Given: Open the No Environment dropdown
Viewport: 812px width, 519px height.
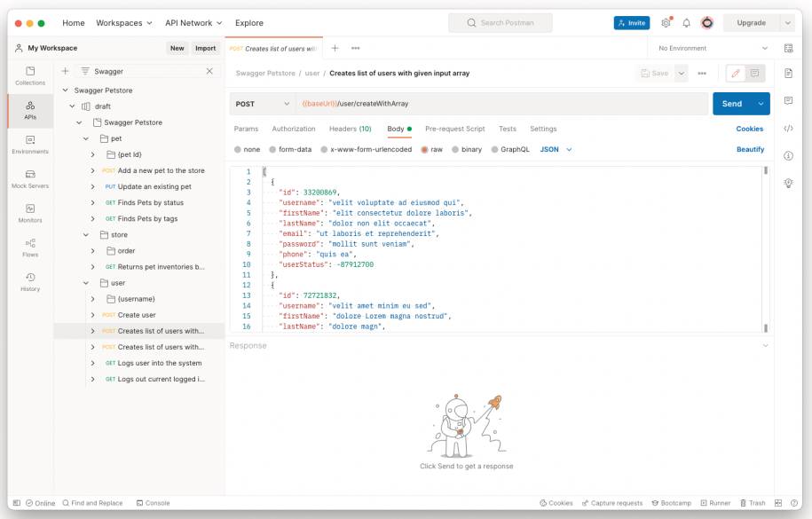Looking at the screenshot, I should coord(713,48).
